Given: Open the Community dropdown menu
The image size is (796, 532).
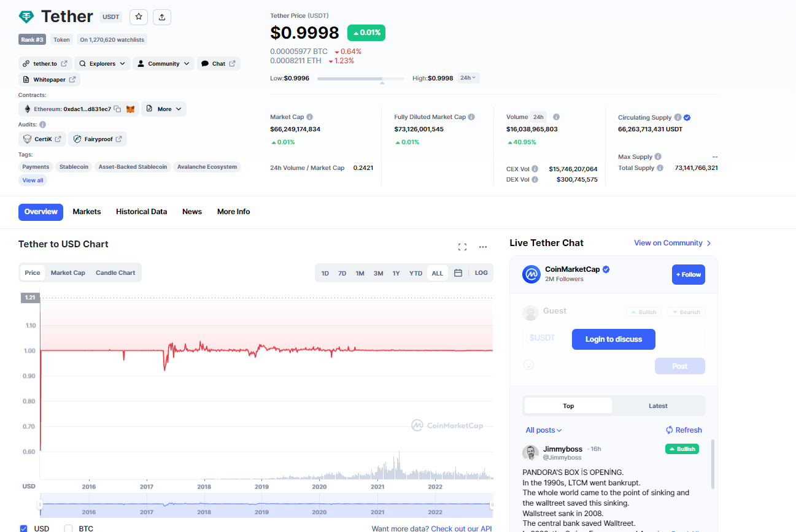Looking at the screenshot, I should [163, 64].
